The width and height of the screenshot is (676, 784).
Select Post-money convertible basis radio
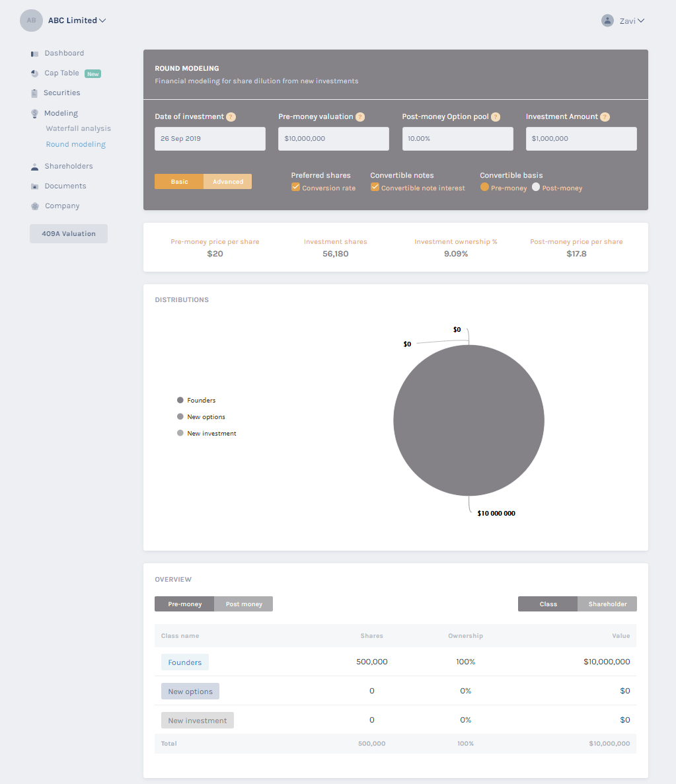pos(536,188)
